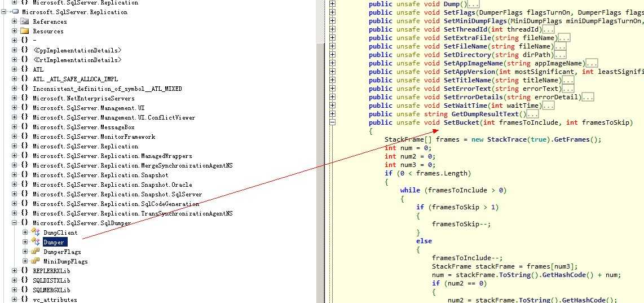Select Microsoft.SqlServer.Replication.ManagedWrappers namespace

tap(113, 156)
